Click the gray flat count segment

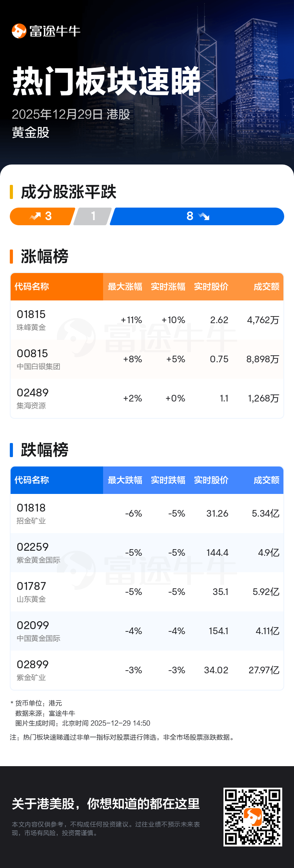pos(93,216)
